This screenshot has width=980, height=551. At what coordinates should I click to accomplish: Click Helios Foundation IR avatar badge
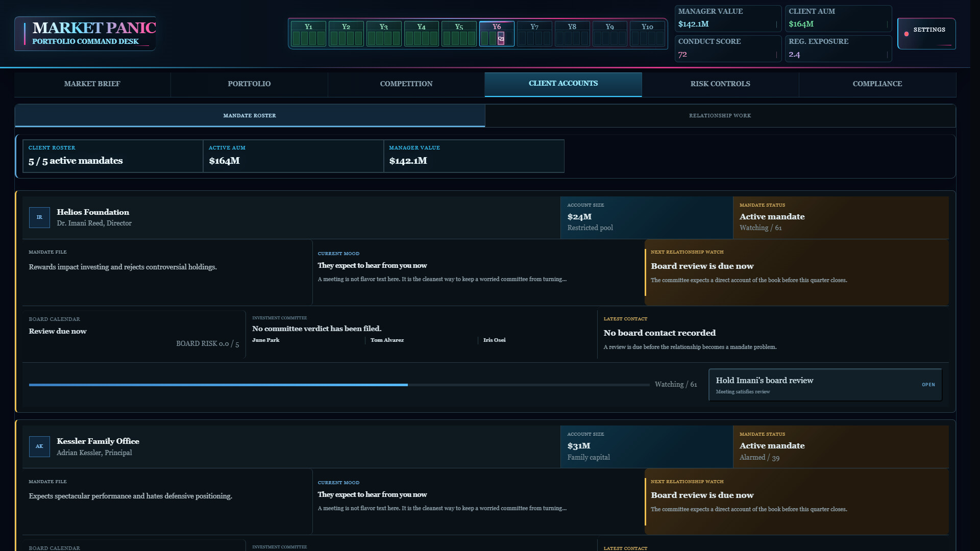39,217
